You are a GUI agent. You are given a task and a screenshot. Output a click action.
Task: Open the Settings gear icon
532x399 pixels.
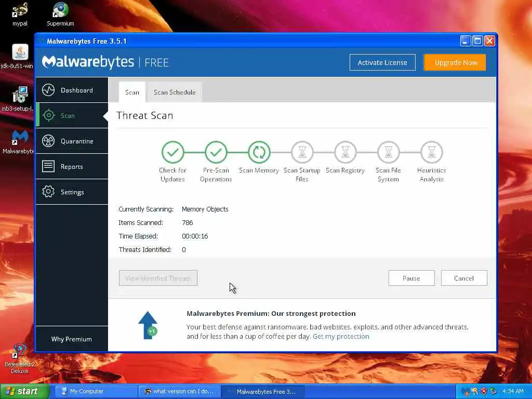tap(48, 192)
